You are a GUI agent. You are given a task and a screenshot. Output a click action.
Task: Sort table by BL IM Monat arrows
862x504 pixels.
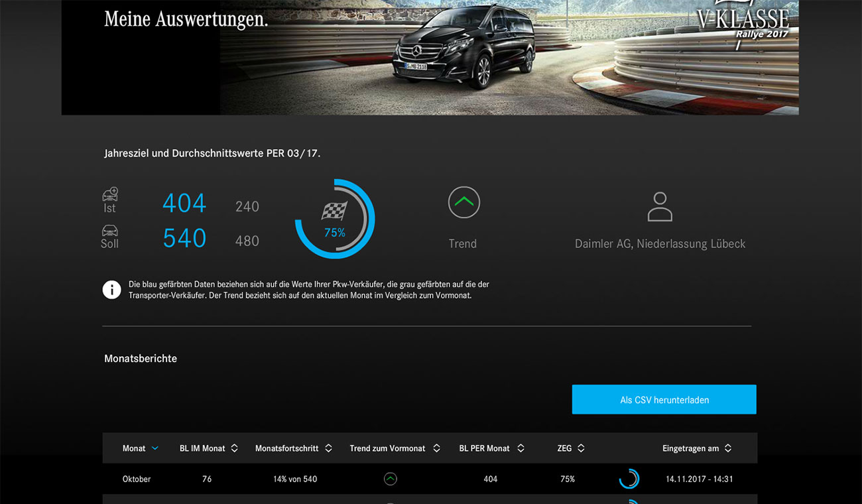pyautogui.click(x=234, y=448)
